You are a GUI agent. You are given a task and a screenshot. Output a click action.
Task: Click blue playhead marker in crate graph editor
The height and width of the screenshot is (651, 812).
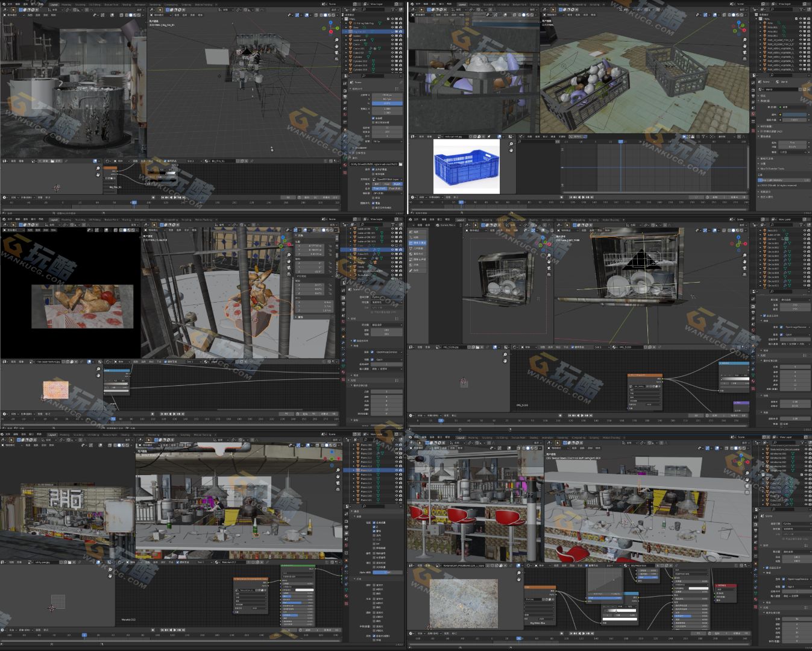pyautogui.click(x=620, y=142)
